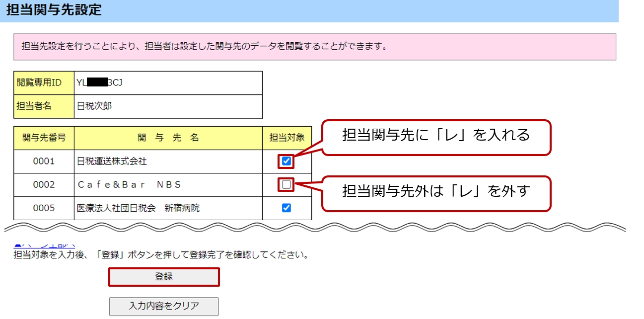The width and height of the screenshot is (644, 319).
Task: Click the 担当対象 column header
Action: click(x=287, y=138)
